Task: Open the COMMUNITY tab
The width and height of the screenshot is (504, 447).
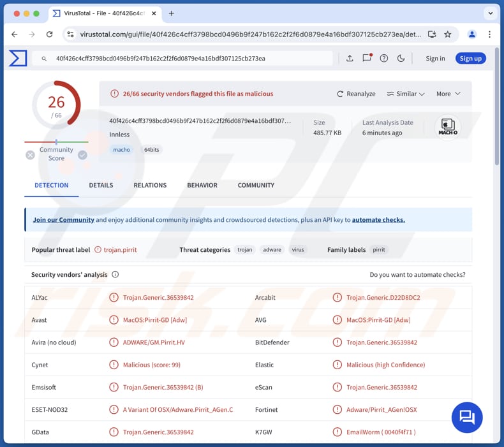Action: (x=256, y=186)
